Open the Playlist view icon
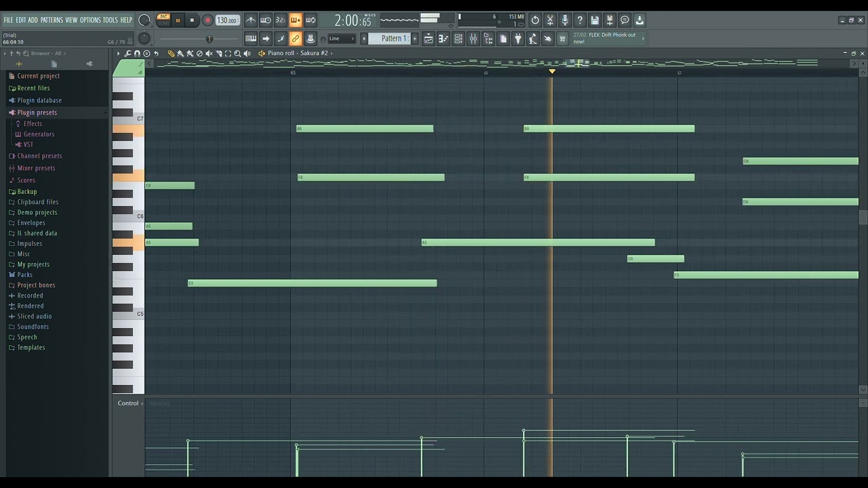 tap(429, 39)
